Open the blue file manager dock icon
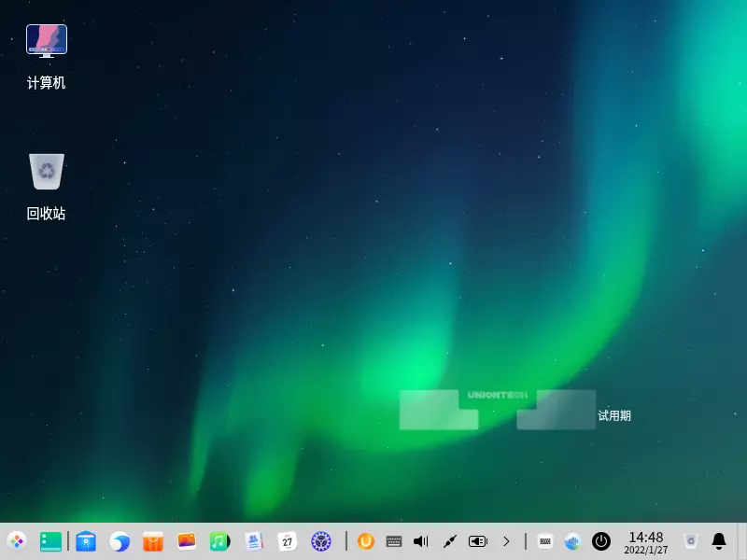747x560 pixels. coord(86,541)
